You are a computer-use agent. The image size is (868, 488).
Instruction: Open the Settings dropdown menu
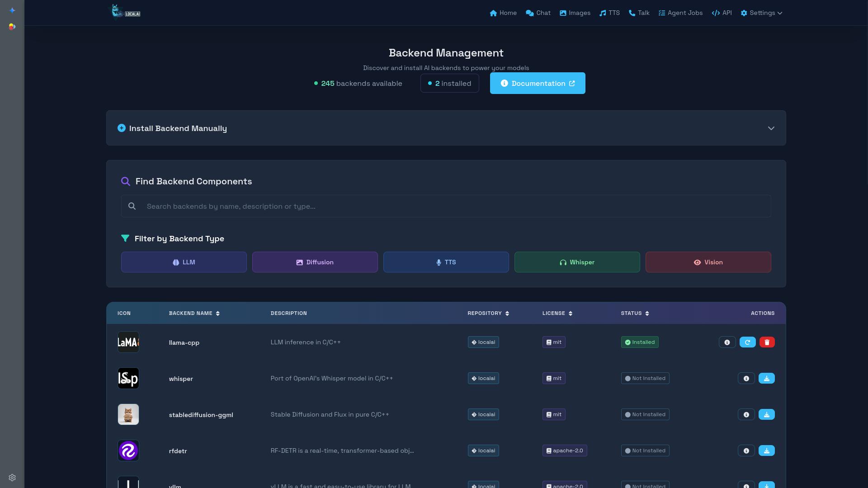[761, 13]
